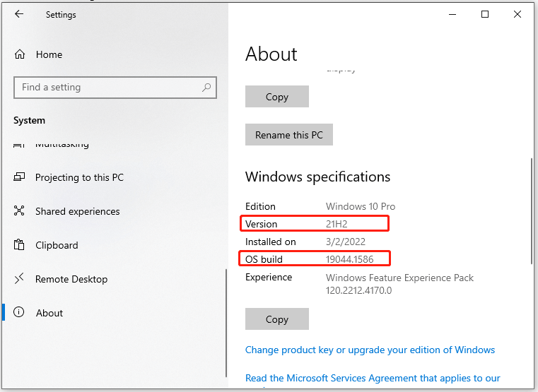Click the Windows specifications heading

[317, 177]
